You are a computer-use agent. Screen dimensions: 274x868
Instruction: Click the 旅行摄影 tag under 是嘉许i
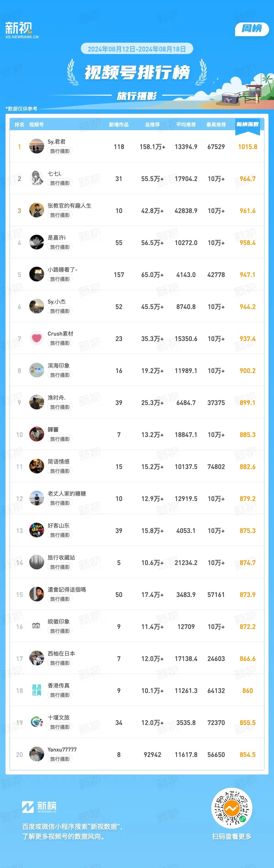pos(60,247)
